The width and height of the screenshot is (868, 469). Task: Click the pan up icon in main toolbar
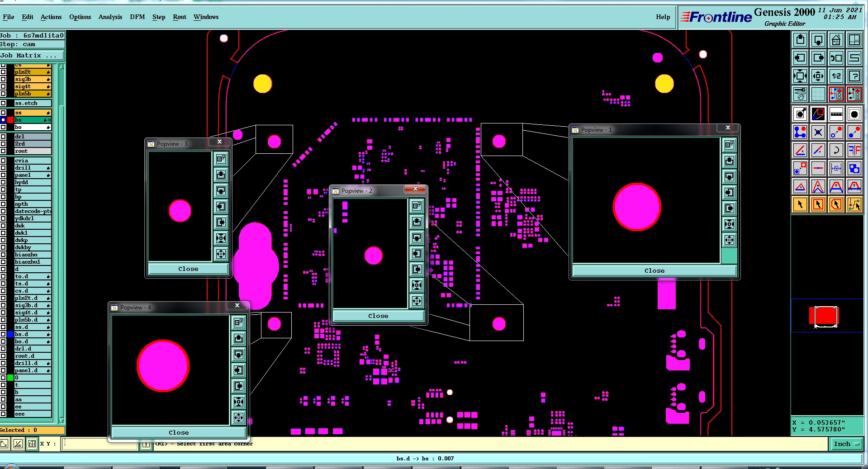coord(800,40)
